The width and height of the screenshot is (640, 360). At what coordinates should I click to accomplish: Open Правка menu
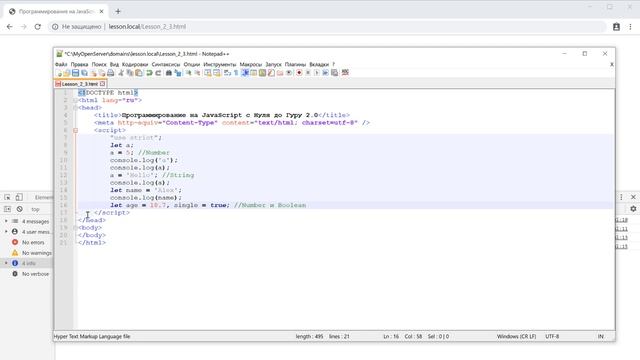(x=79, y=64)
